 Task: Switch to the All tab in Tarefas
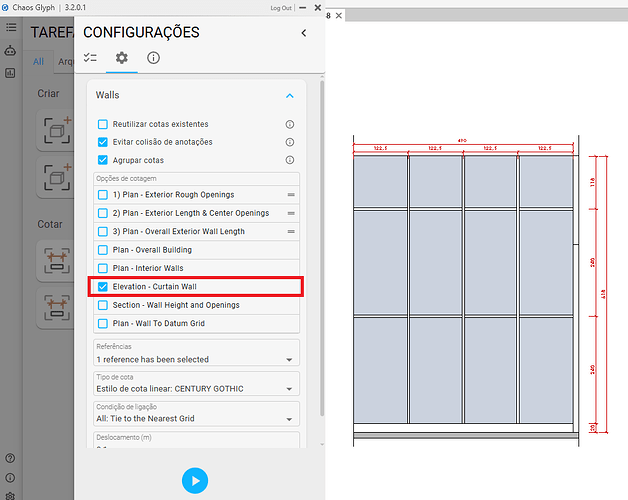pyautogui.click(x=38, y=62)
